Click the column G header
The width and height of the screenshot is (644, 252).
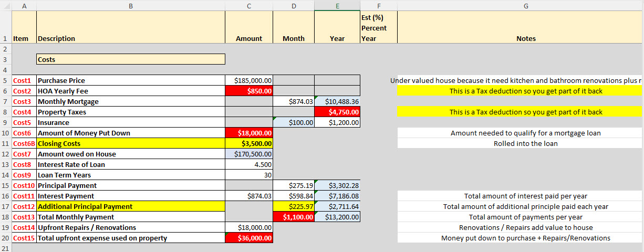525,5
